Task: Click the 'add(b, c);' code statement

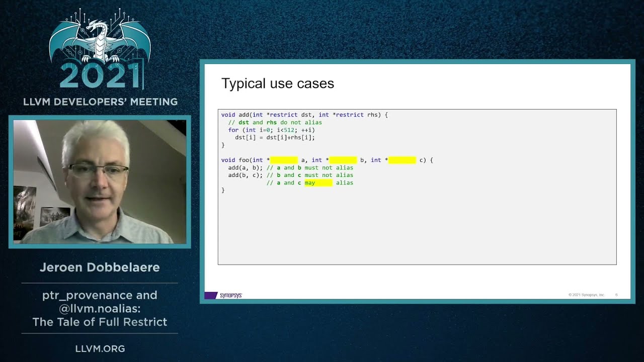Action: pyautogui.click(x=246, y=175)
